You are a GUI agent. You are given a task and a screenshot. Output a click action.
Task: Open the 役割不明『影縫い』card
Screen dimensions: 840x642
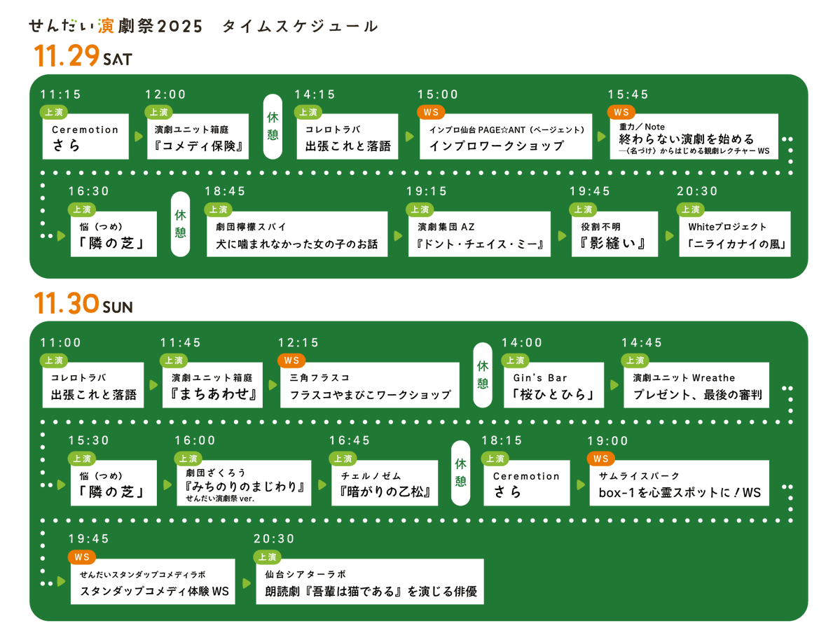point(614,234)
